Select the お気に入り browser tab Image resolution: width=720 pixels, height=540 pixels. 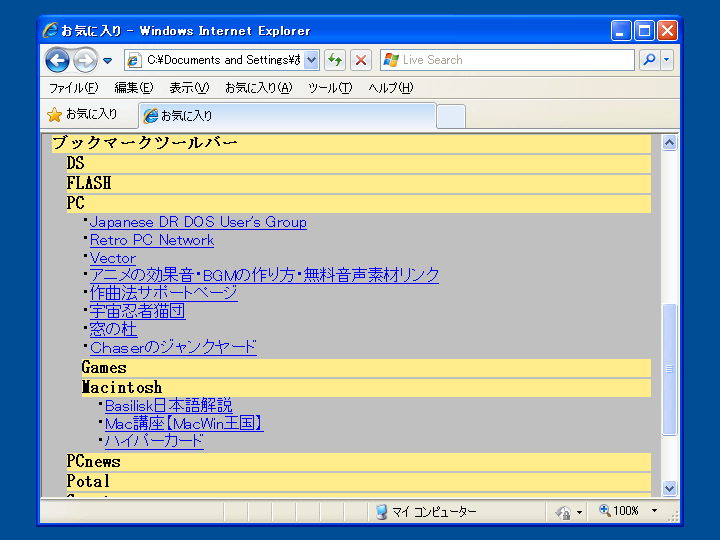(287, 116)
